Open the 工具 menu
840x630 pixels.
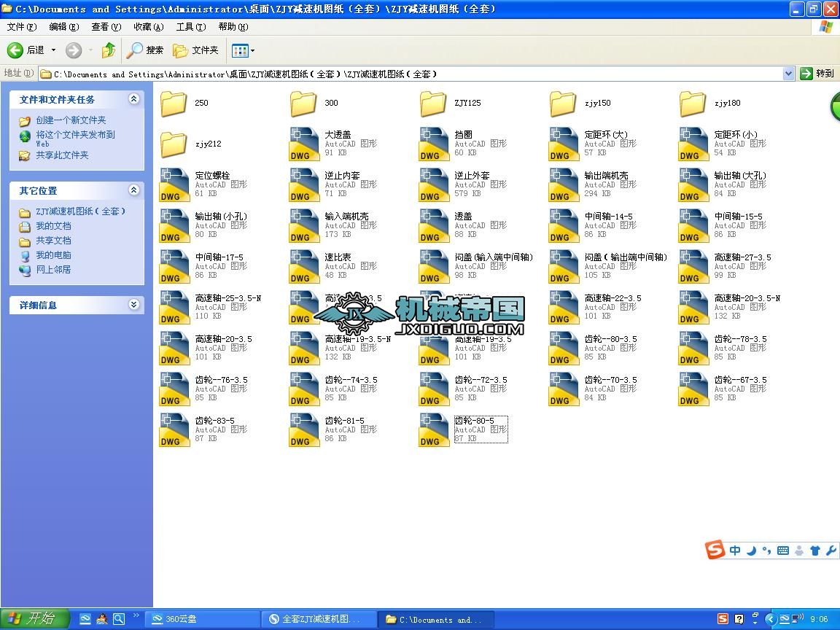[x=190, y=27]
